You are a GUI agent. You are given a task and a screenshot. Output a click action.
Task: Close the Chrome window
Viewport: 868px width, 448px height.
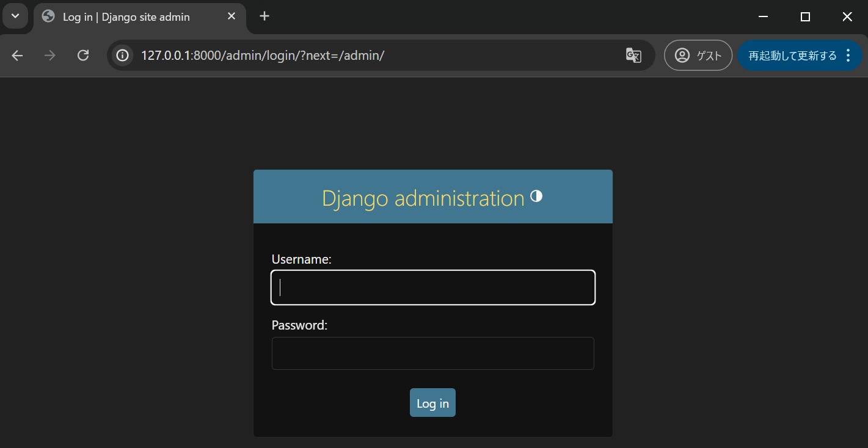point(847,17)
